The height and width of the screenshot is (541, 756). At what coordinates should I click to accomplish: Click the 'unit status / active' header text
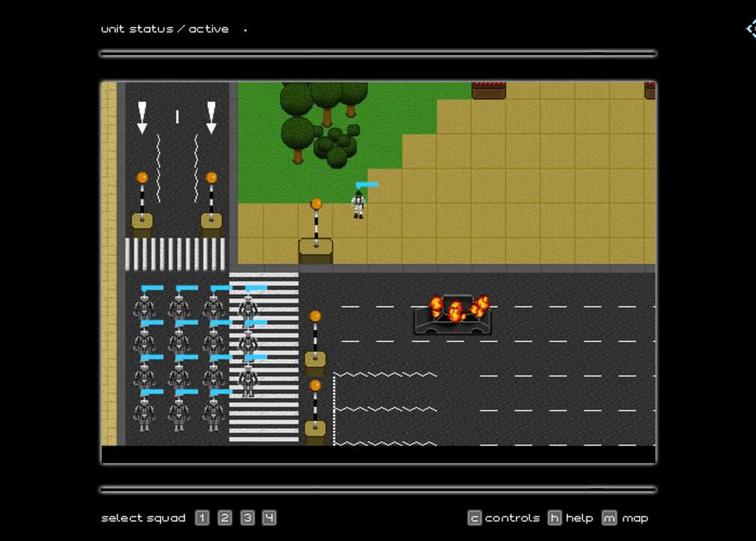pos(164,29)
